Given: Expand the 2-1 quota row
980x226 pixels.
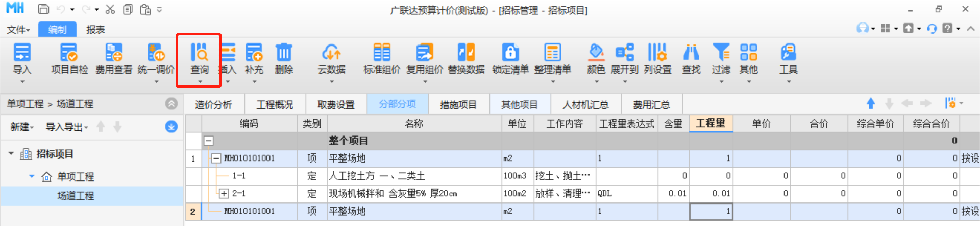Looking at the screenshot, I should click(224, 194).
